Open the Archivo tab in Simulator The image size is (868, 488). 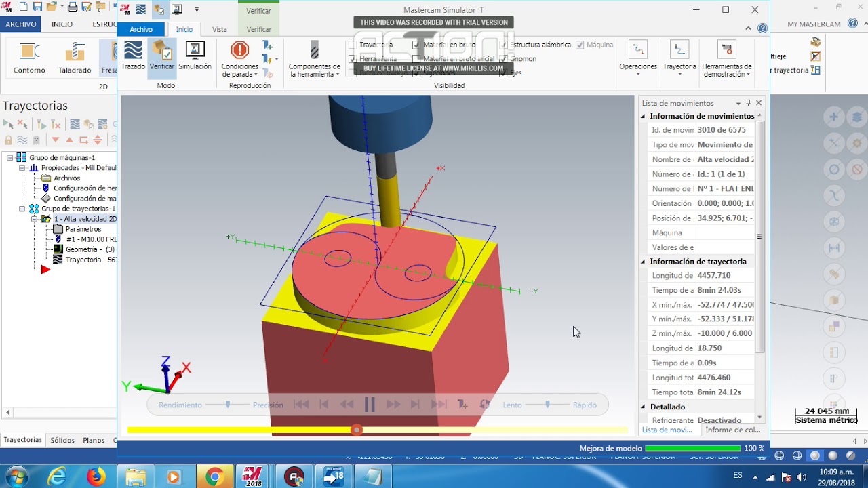tap(141, 29)
